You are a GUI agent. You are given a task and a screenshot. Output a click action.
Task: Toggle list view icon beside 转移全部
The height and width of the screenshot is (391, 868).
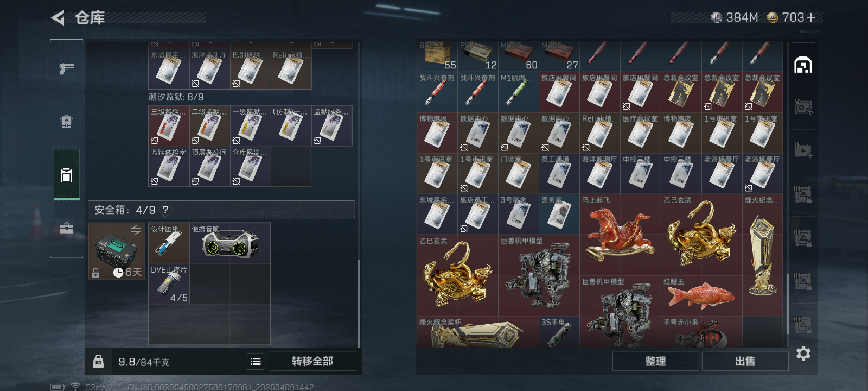256,361
